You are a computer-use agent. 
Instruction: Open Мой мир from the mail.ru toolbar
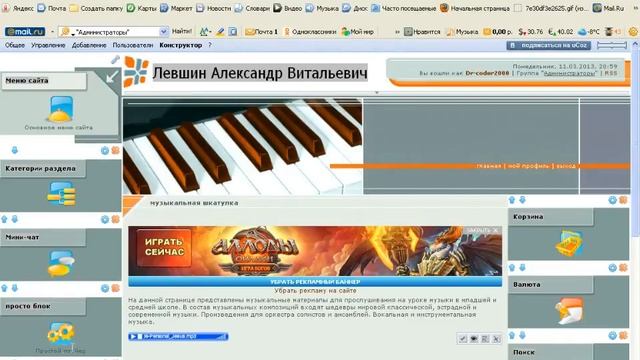358,31
